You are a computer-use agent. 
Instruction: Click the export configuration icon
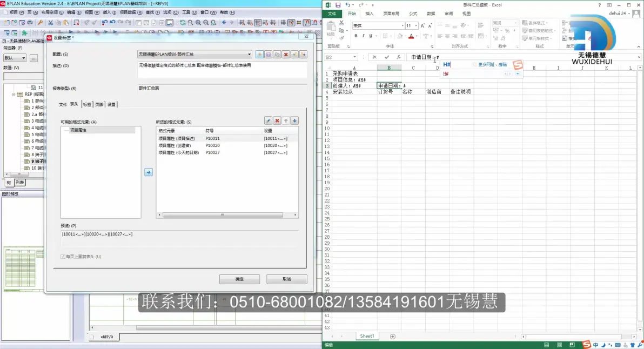pyautogui.click(x=303, y=55)
